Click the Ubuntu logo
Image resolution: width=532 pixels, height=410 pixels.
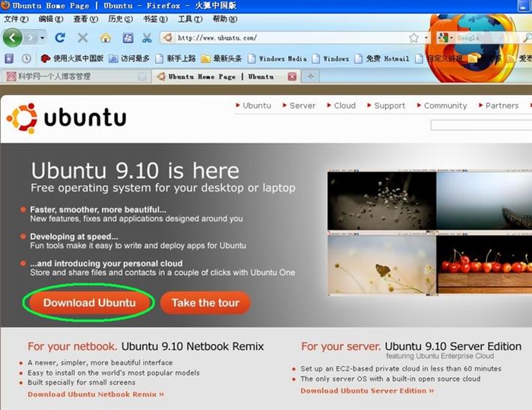67,118
